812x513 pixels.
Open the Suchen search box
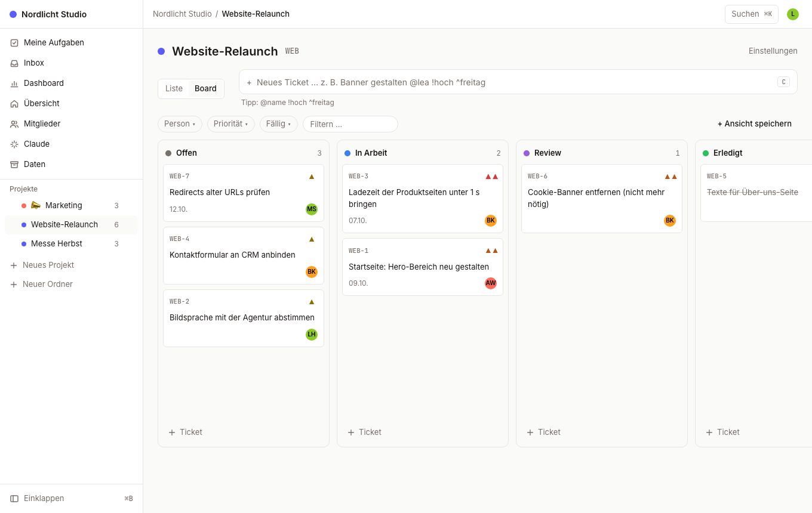pos(752,14)
